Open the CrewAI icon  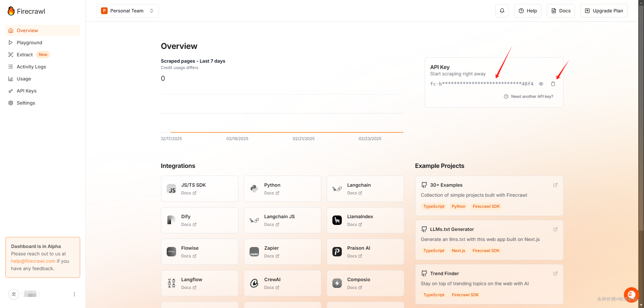254,283
